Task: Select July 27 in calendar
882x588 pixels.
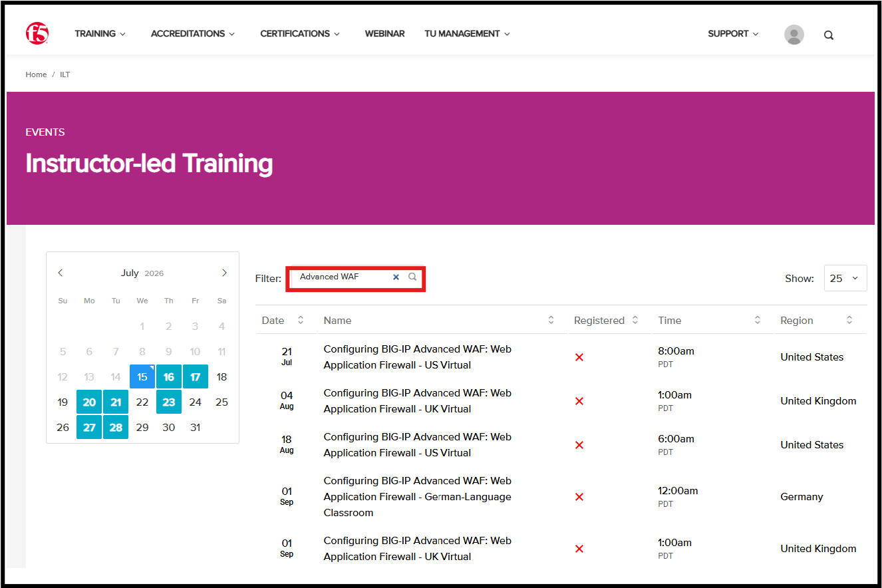Action: [x=89, y=427]
